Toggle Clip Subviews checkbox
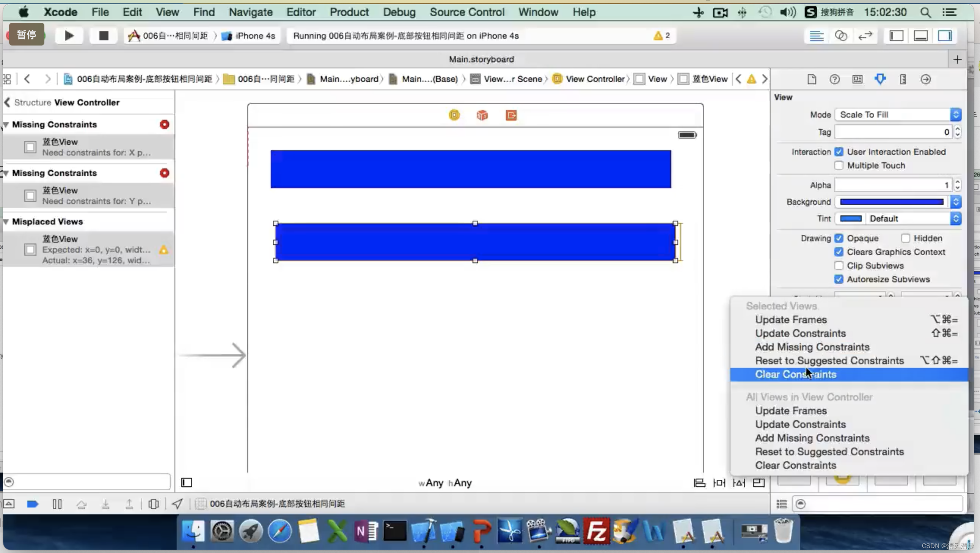Viewport: 980px width, 553px height. (x=839, y=265)
